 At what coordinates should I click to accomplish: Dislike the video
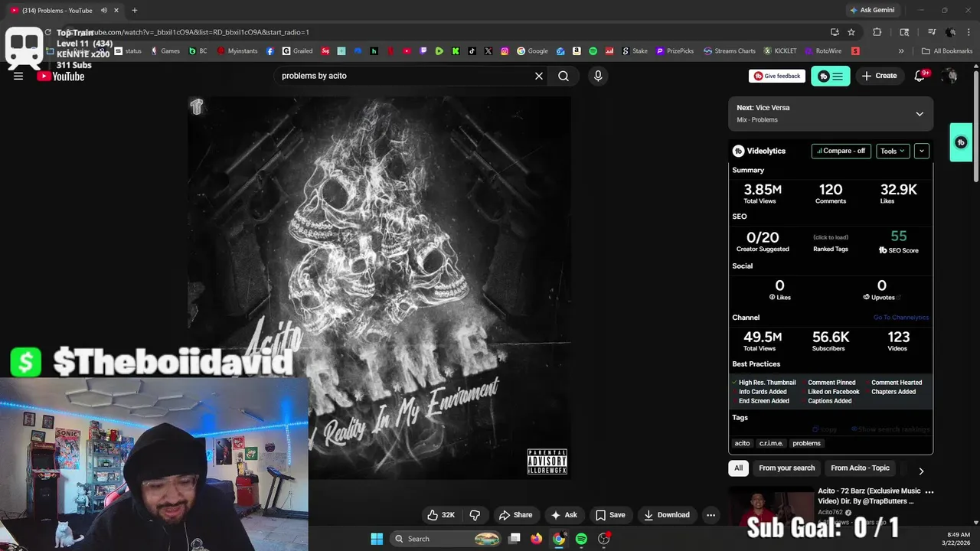click(x=475, y=515)
